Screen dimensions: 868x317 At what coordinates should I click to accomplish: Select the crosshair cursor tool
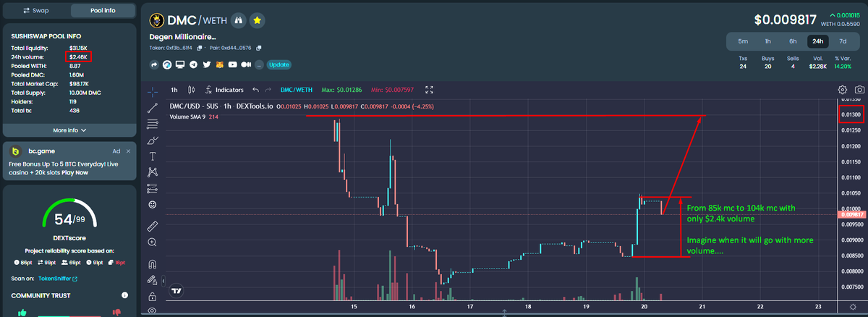153,92
